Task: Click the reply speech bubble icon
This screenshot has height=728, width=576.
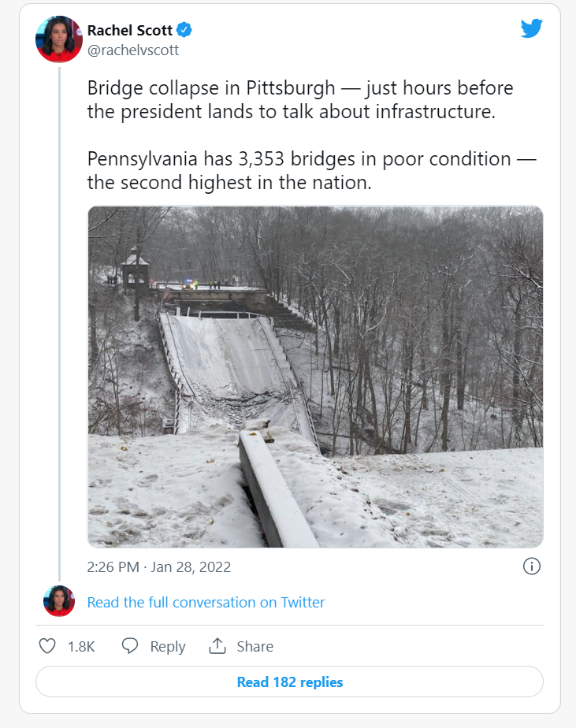Action: point(130,646)
